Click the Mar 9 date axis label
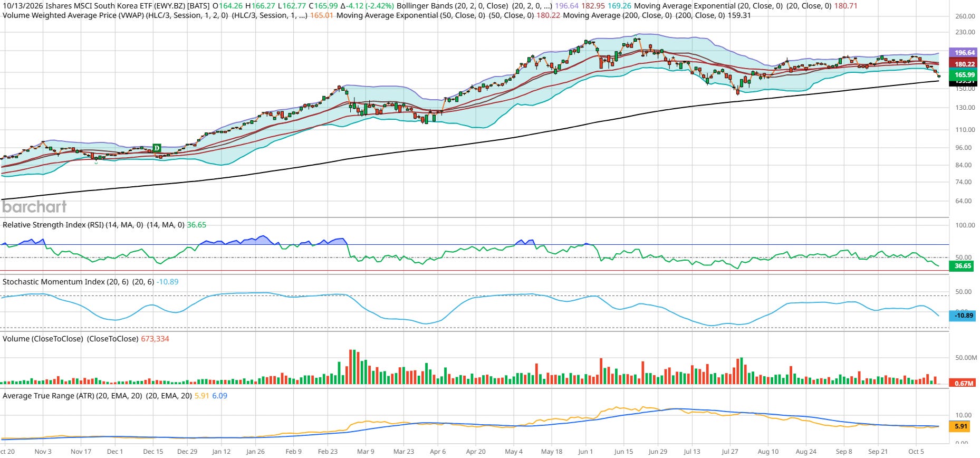 point(366,452)
